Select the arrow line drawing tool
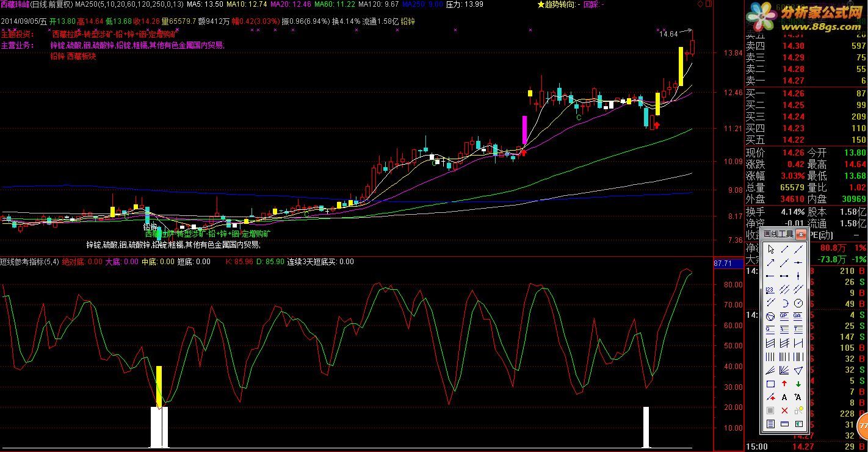This screenshot has height=452, width=868. click(x=770, y=262)
